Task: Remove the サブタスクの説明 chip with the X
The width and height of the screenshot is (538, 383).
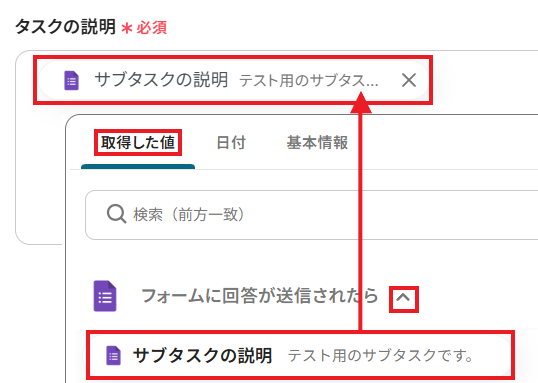Action: coord(409,80)
